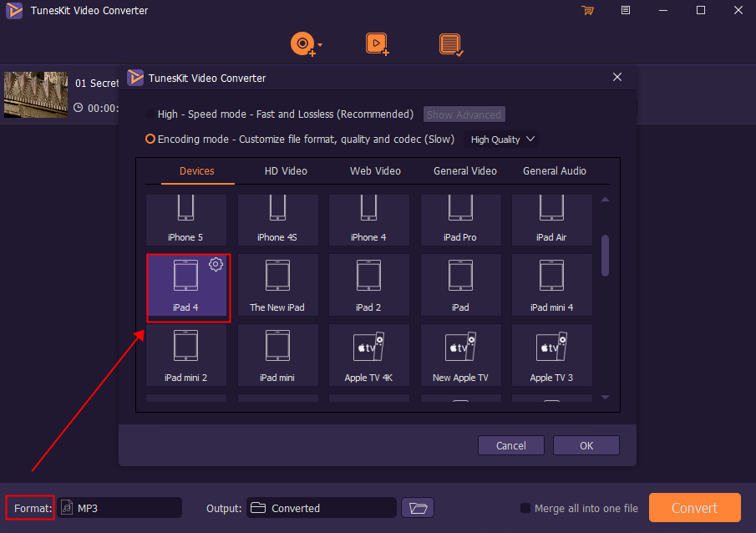The image size is (756, 533).
Task: Select the Apple TV 3 preset
Action: (x=551, y=356)
